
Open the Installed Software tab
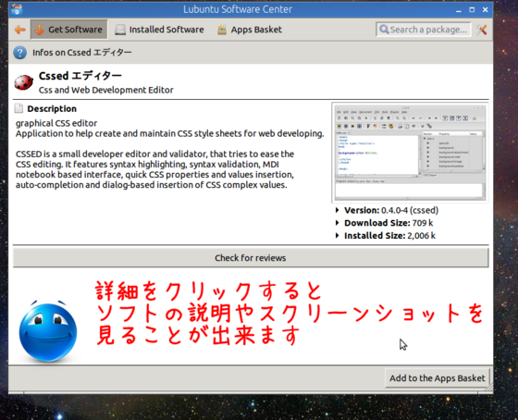[x=159, y=30]
